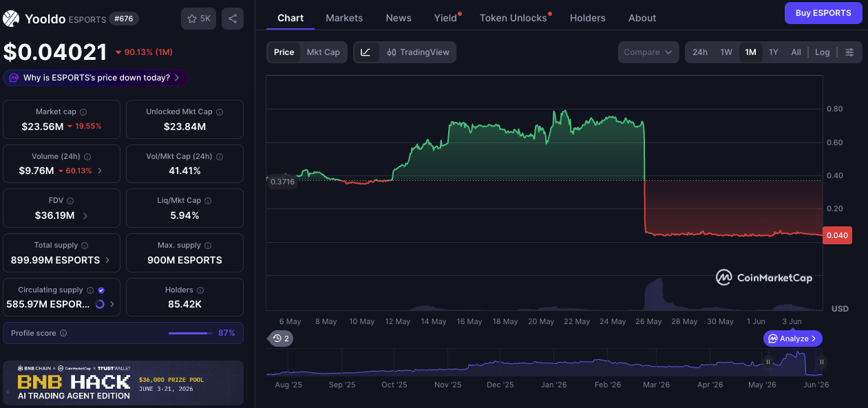The height and width of the screenshot is (408, 868).
Task: Click the Holders info icon
Action: pyautogui.click(x=200, y=290)
